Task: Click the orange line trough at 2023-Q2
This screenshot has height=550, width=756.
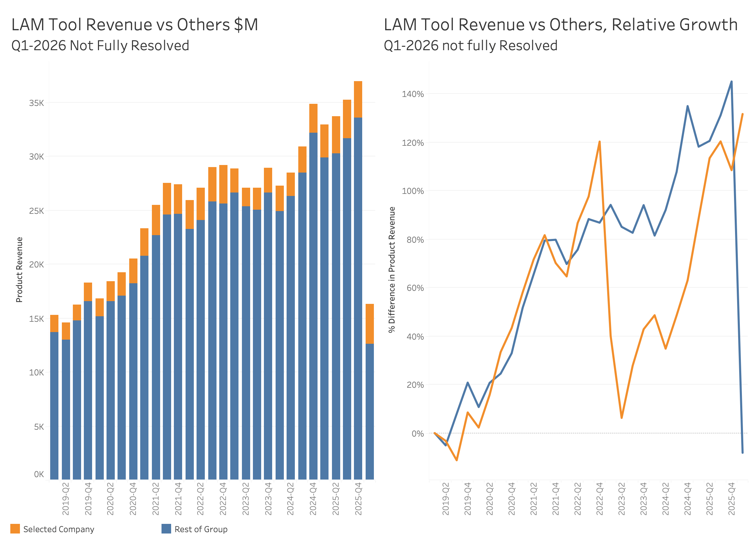Action: (x=622, y=418)
